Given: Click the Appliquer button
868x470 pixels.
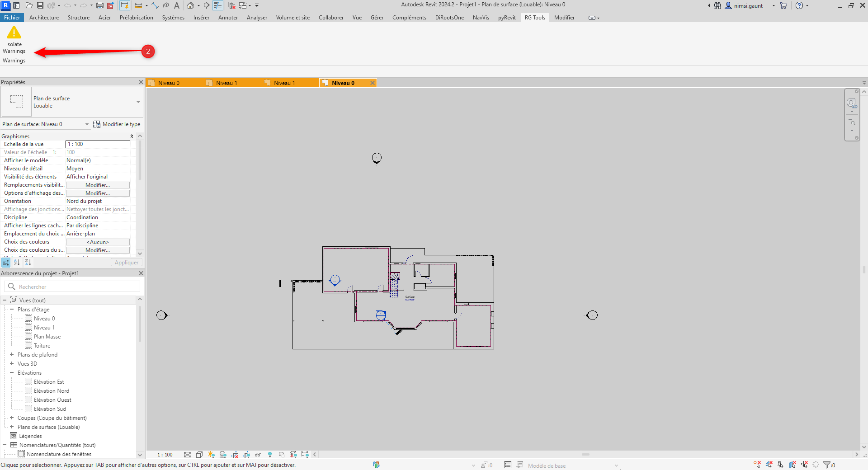Looking at the screenshot, I should pyautogui.click(x=127, y=263).
